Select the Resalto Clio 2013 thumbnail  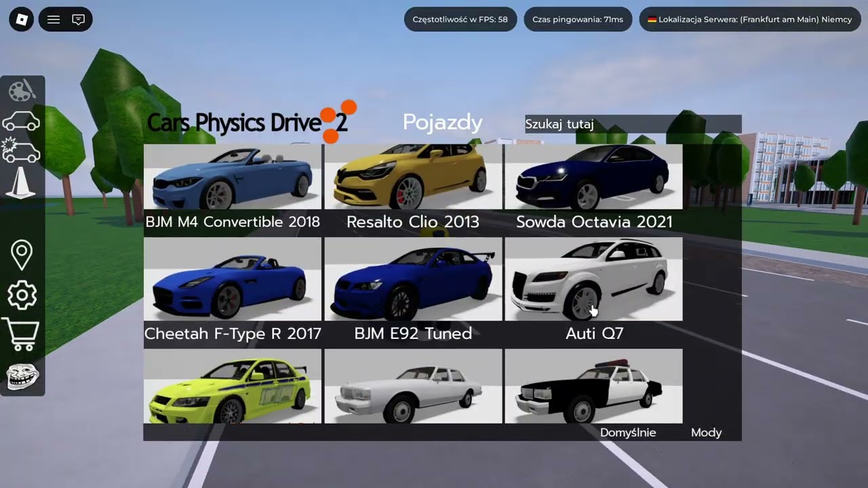413,176
